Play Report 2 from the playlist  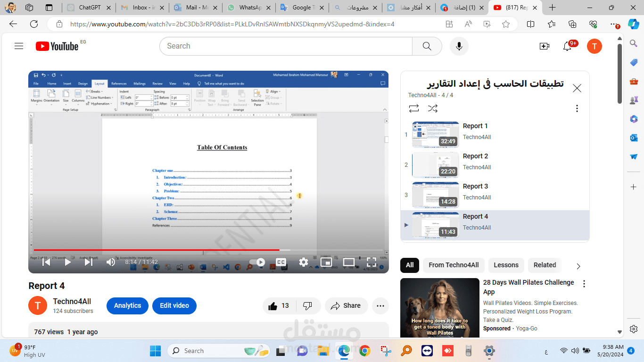495,165
